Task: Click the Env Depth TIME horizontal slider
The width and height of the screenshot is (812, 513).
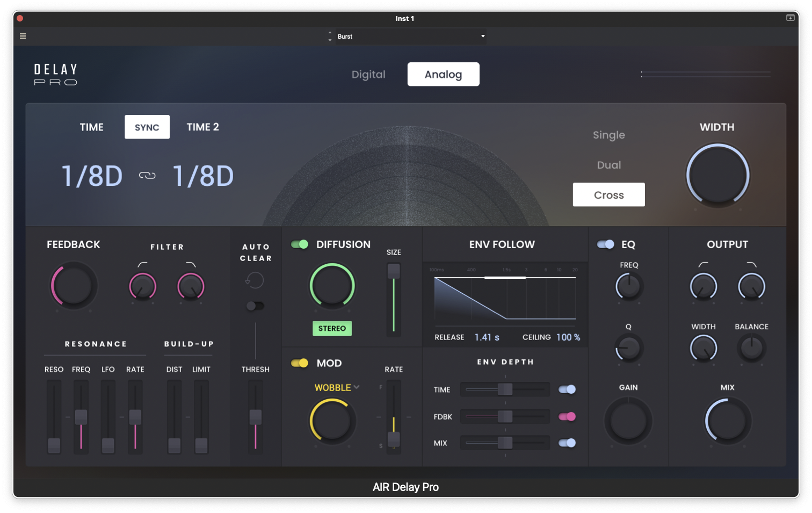Action: point(505,389)
